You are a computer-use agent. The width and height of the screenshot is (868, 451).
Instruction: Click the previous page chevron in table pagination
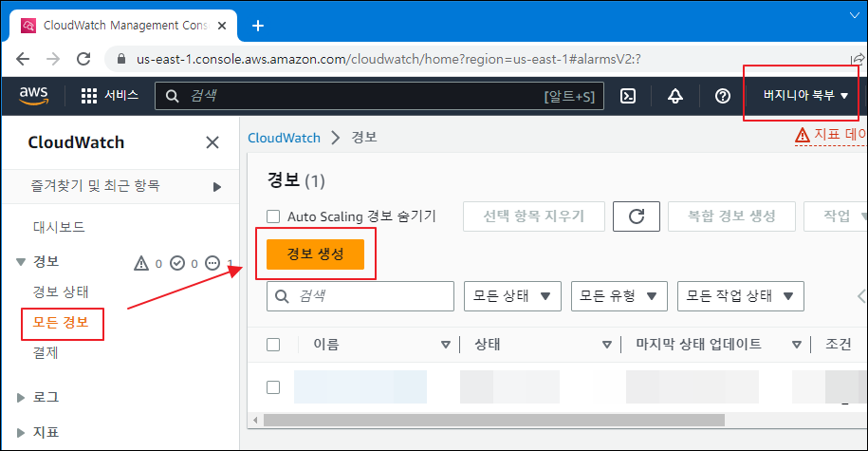click(x=861, y=296)
